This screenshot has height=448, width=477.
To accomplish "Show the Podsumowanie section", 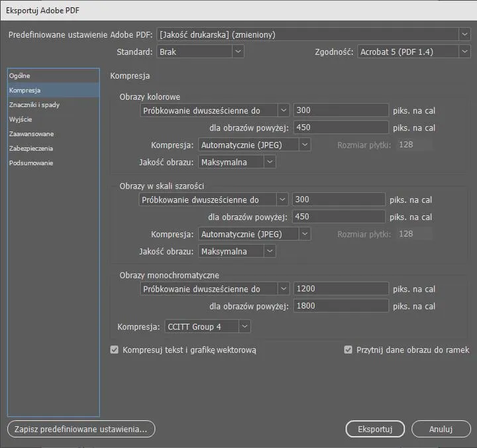I will [31, 163].
